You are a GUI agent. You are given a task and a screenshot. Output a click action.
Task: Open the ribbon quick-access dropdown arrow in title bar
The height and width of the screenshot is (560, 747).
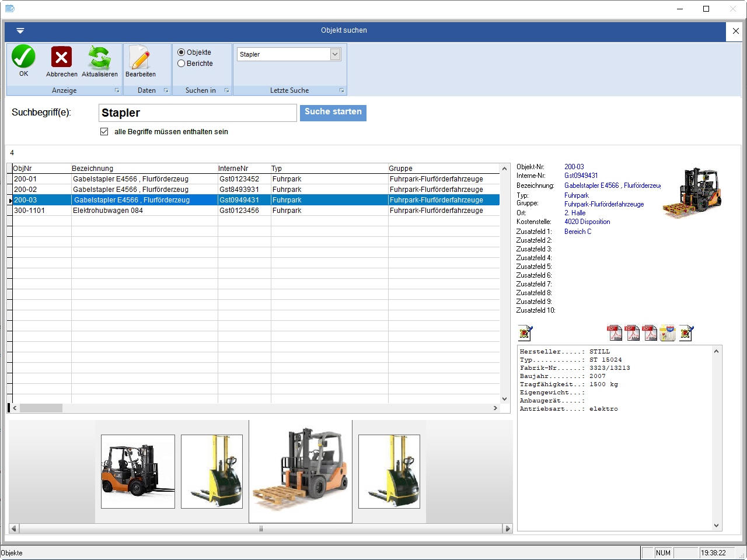20,30
